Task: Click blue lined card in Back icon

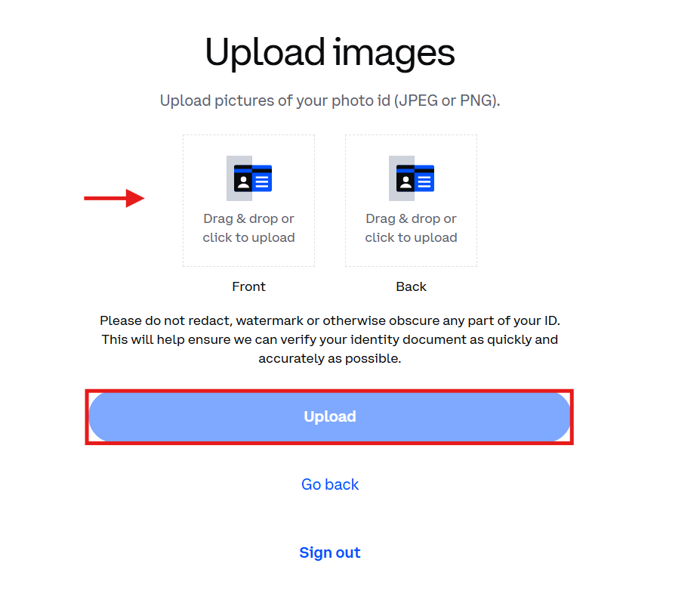Action: coord(424,179)
